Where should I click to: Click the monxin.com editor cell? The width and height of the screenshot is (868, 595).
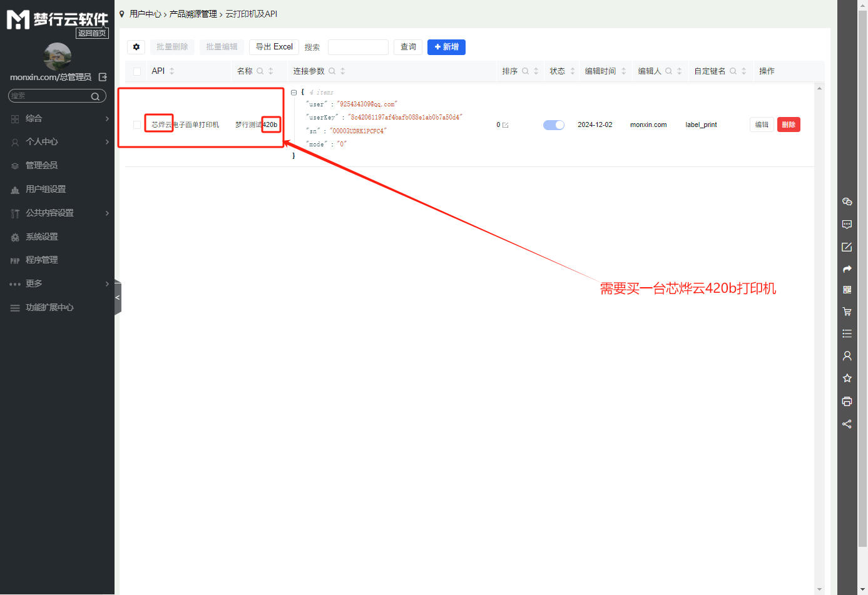coord(648,125)
